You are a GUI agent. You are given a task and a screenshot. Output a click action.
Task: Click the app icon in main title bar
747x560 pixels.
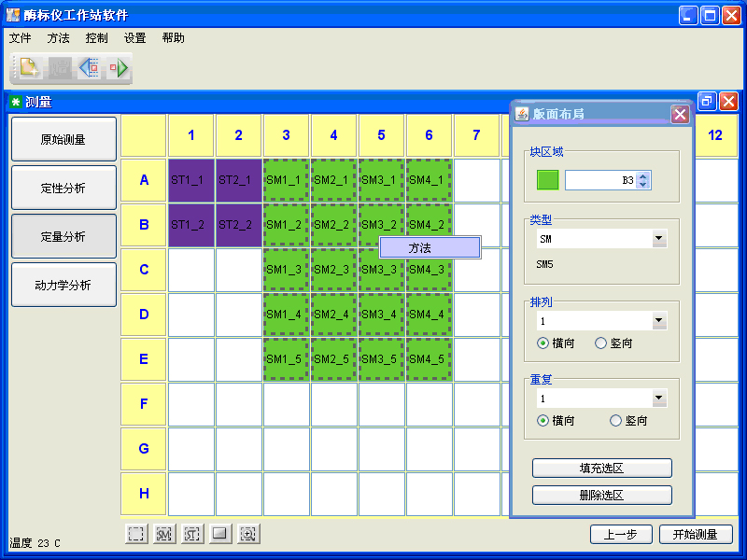(x=13, y=15)
